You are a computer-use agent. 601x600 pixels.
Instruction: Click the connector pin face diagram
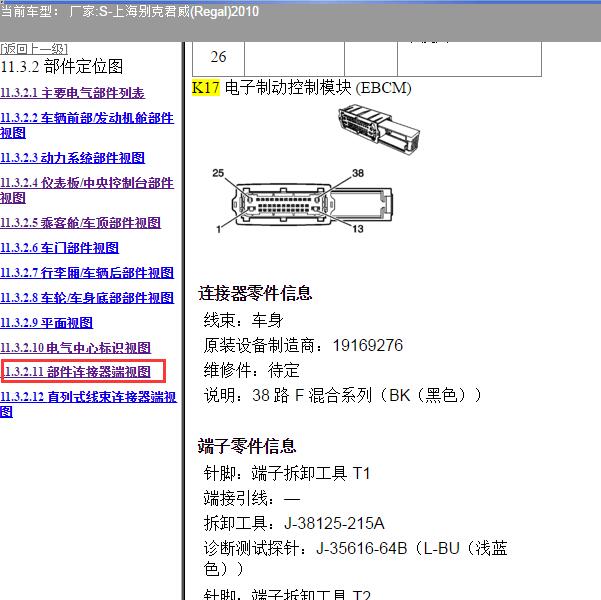point(311,204)
